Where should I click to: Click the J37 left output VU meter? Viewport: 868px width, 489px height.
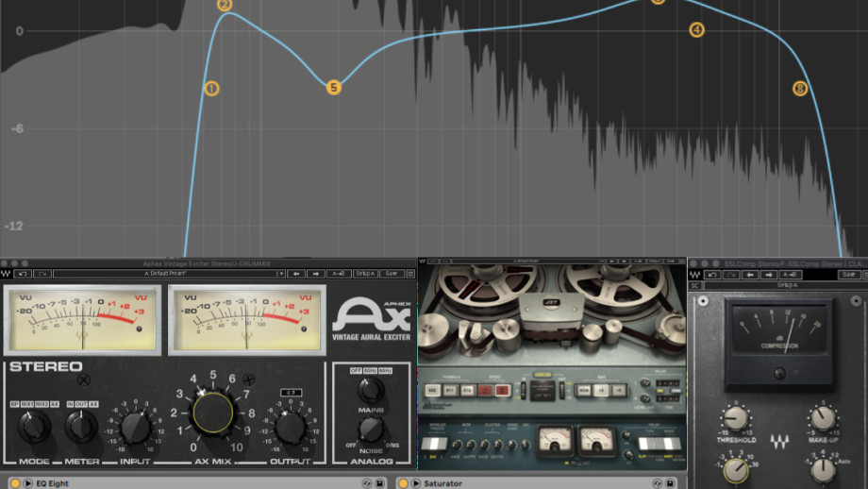click(x=555, y=442)
